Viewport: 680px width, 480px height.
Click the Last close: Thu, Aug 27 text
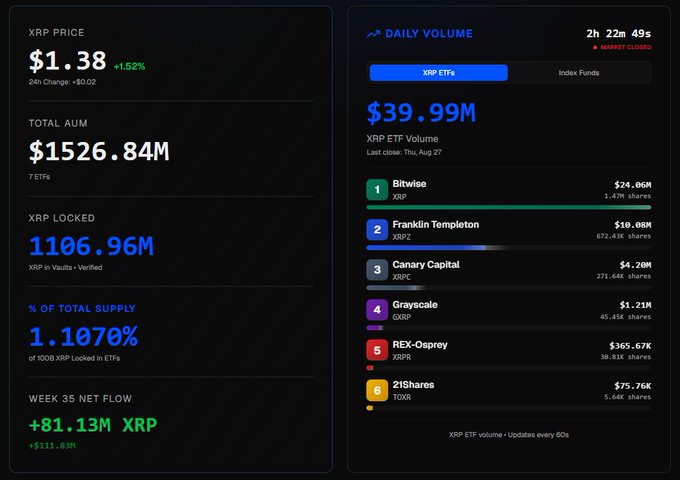click(x=404, y=152)
